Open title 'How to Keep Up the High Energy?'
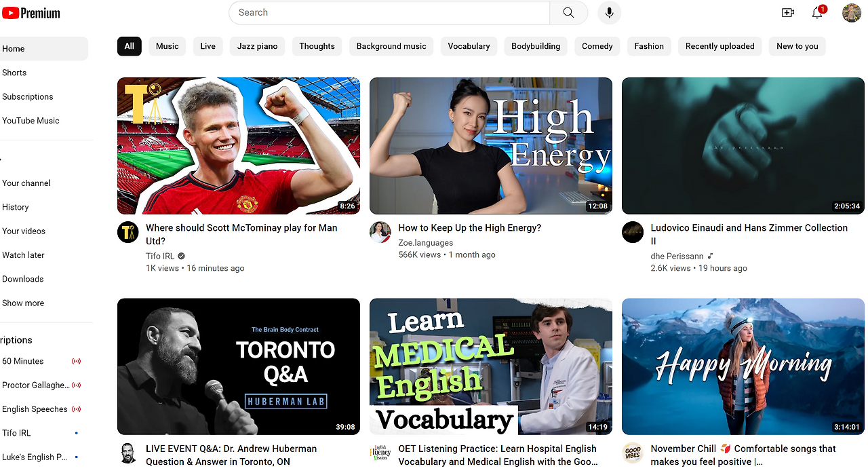 [470, 228]
